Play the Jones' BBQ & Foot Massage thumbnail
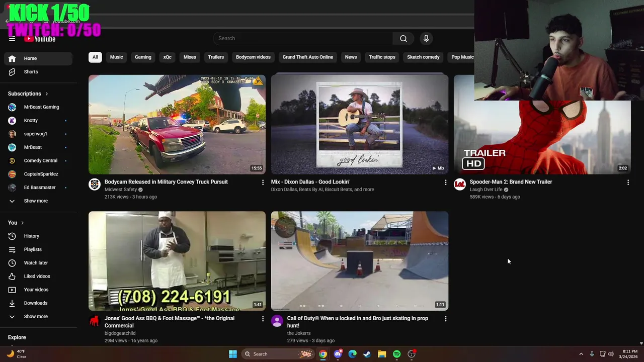Image resolution: width=644 pixels, height=362 pixels. (x=177, y=260)
